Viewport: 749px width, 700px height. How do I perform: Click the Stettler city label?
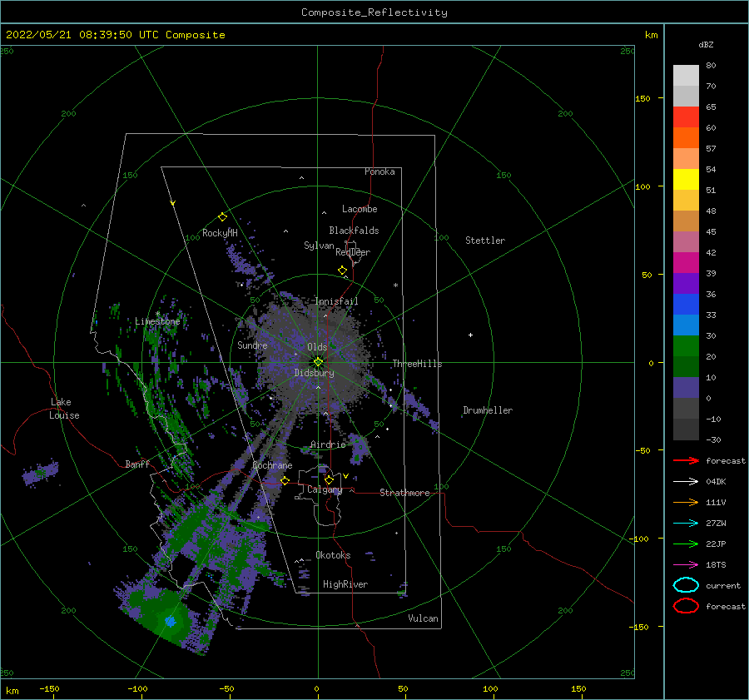pos(485,241)
